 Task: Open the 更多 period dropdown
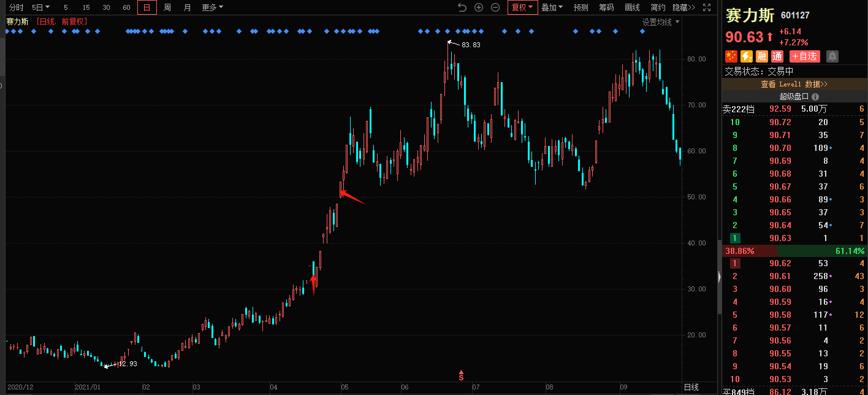[x=213, y=7]
